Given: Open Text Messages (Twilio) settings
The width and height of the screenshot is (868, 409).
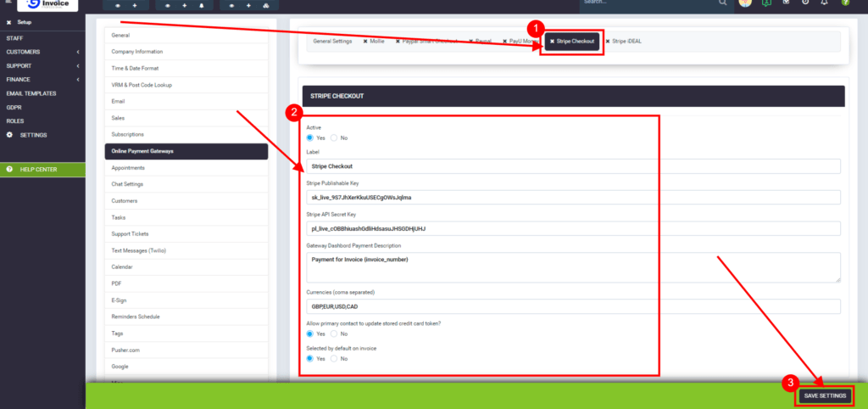Looking at the screenshot, I should click(186, 250).
